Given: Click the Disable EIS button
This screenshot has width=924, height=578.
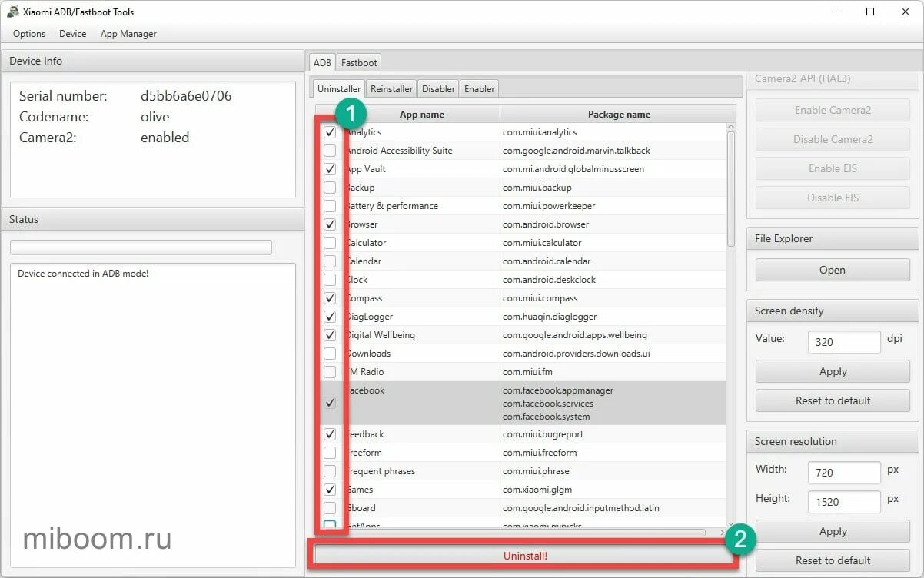Looking at the screenshot, I should [x=833, y=198].
